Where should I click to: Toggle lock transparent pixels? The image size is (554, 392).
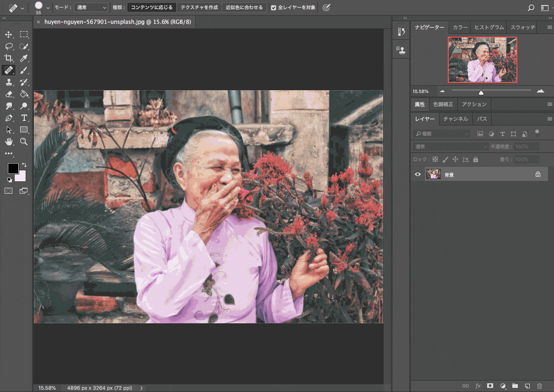tap(435, 159)
